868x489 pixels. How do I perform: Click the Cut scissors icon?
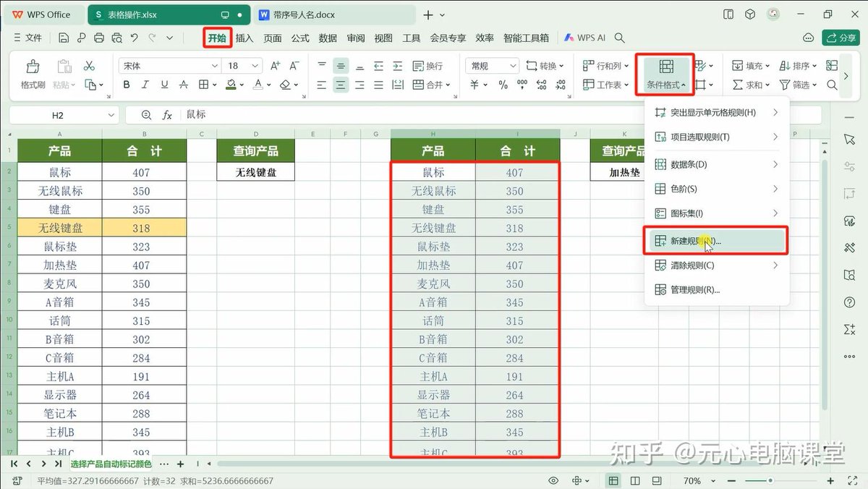coord(89,66)
